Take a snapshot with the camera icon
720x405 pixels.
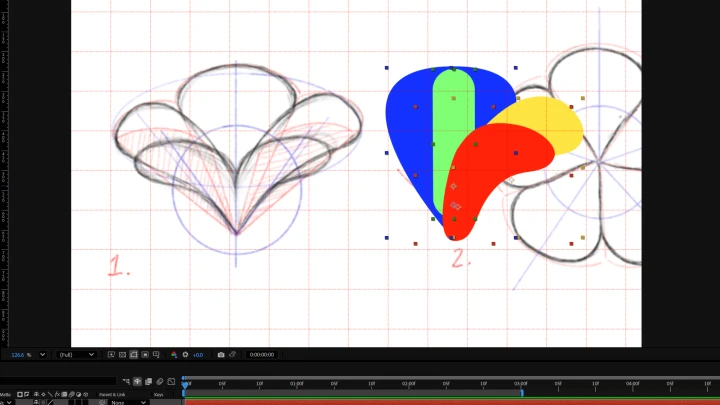tap(221, 354)
